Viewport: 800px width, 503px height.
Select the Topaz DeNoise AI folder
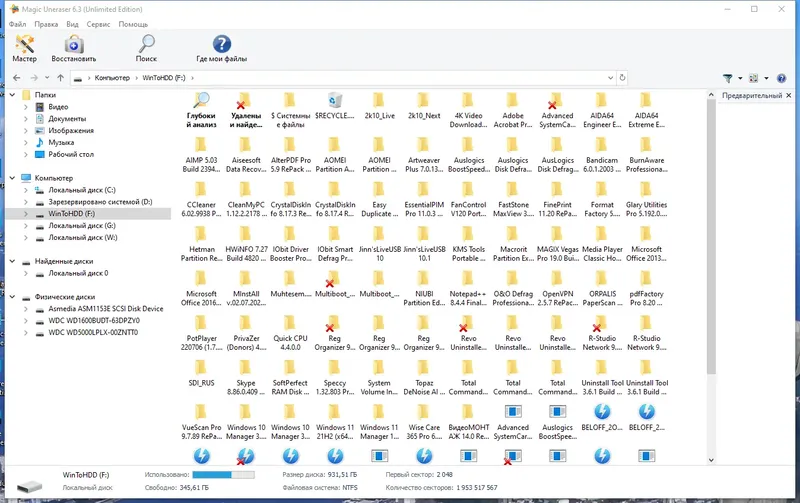pos(424,378)
